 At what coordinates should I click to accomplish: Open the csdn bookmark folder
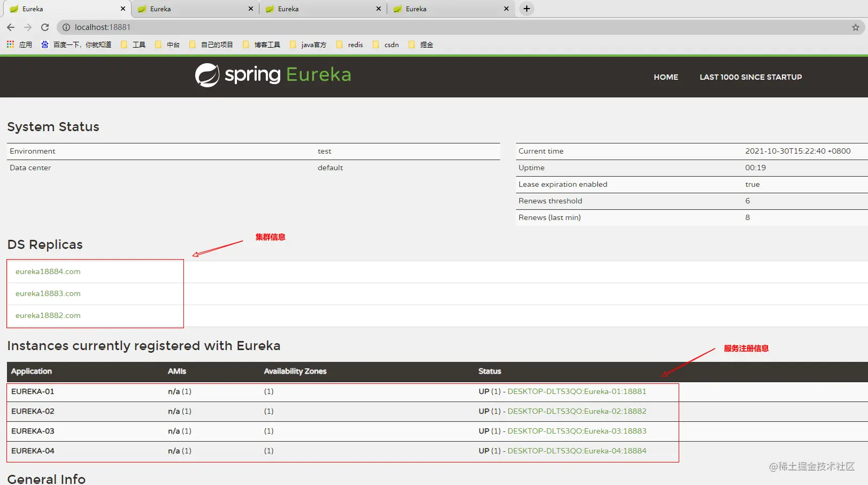pyautogui.click(x=386, y=44)
